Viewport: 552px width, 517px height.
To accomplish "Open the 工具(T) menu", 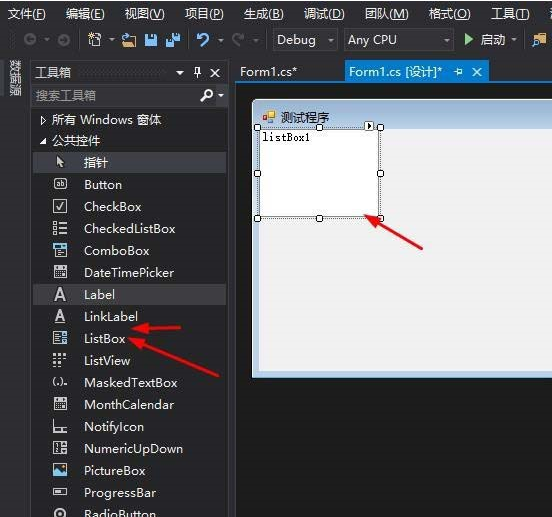I will click(510, 14).
